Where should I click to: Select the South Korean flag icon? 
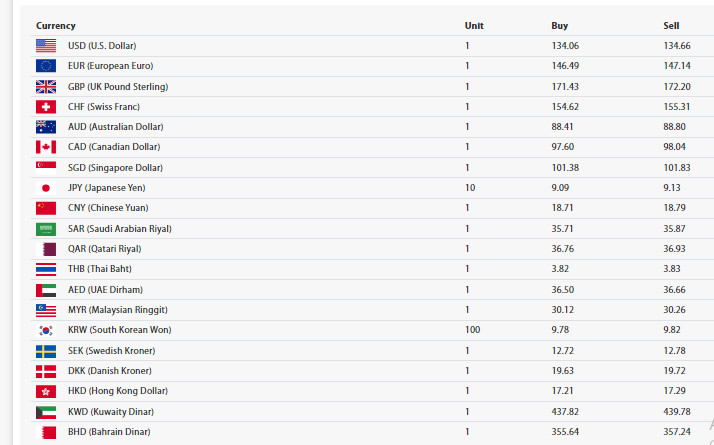(x=46, y=330)
